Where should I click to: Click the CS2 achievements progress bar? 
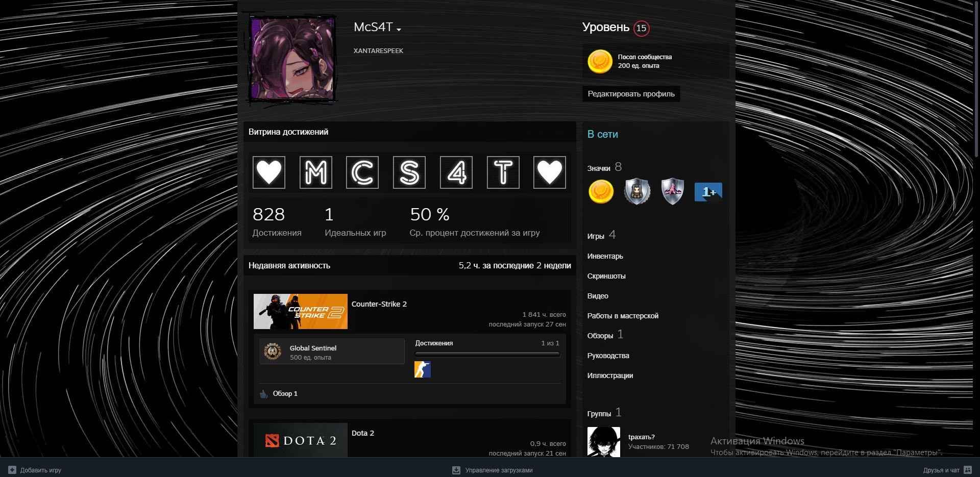coord(487,354)
